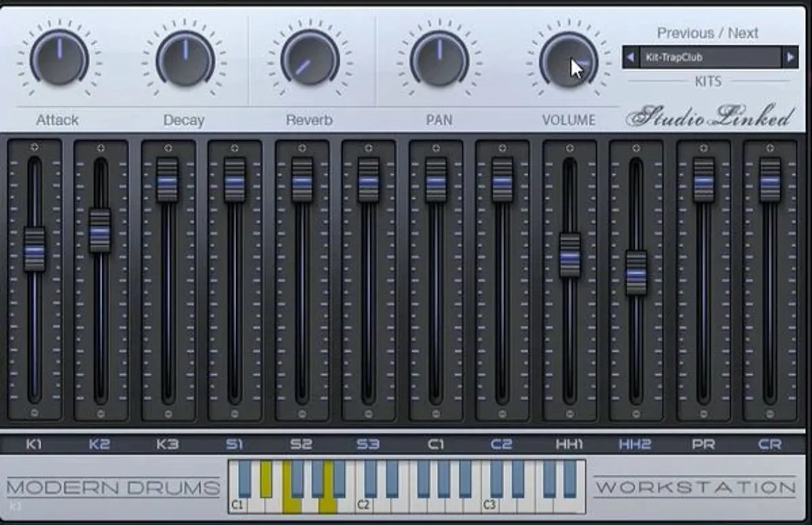
Task: Click the HH2 volume fader handle
Action: (637, 271)
